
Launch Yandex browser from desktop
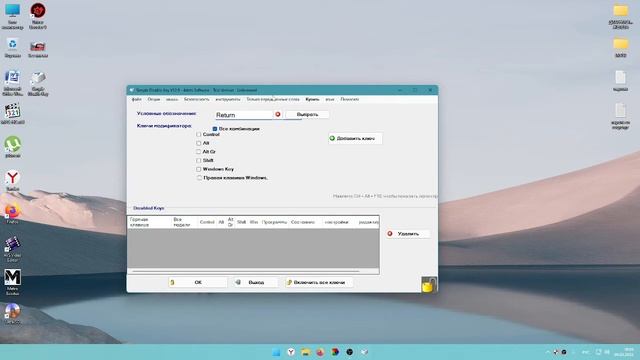[13, 180]
